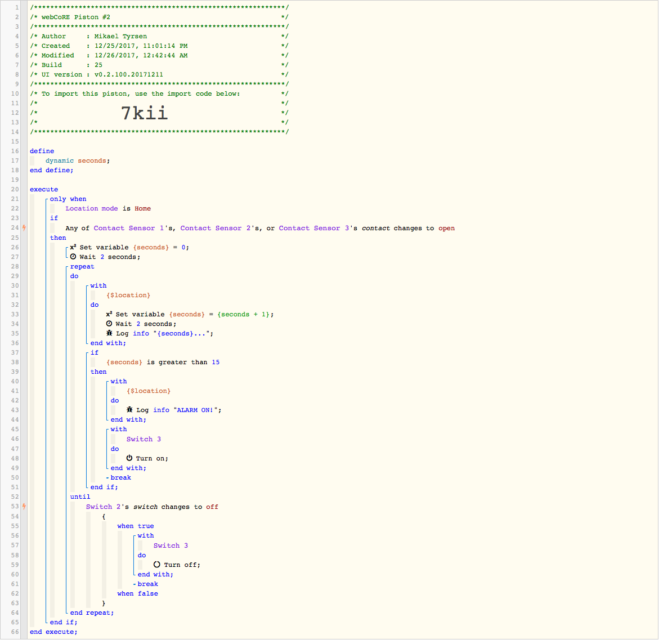The height and width of the screenshot is (644, 663).
Task: Click end define on line 18
Action: (52, 170)
